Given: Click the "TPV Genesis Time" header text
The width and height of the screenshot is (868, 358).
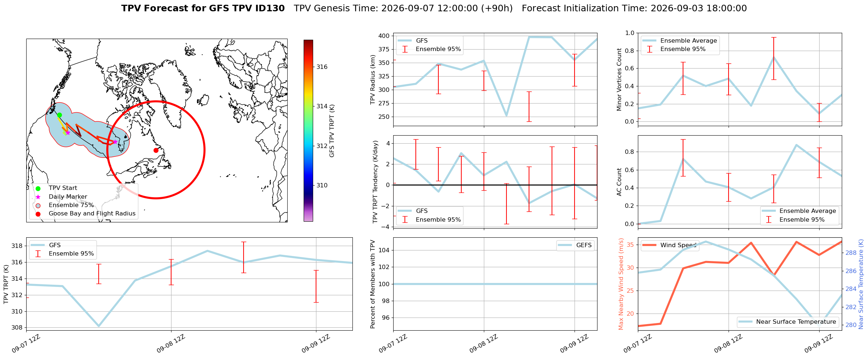Looking at the screenshot, I should point(403,8).
